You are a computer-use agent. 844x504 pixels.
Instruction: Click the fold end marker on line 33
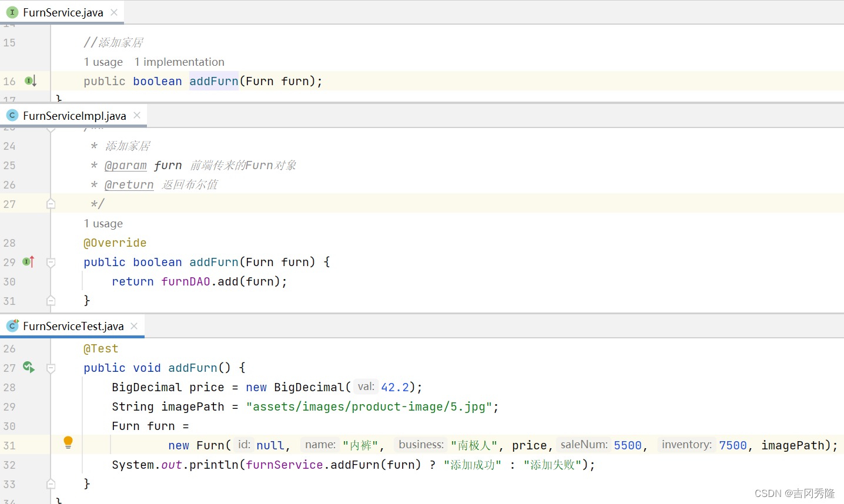(x=51, y=484)
